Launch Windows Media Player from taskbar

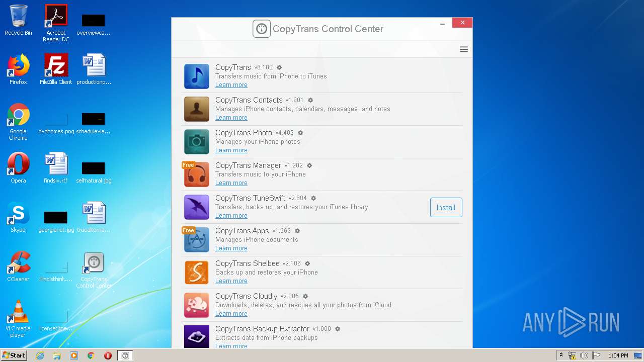point(74,355)
